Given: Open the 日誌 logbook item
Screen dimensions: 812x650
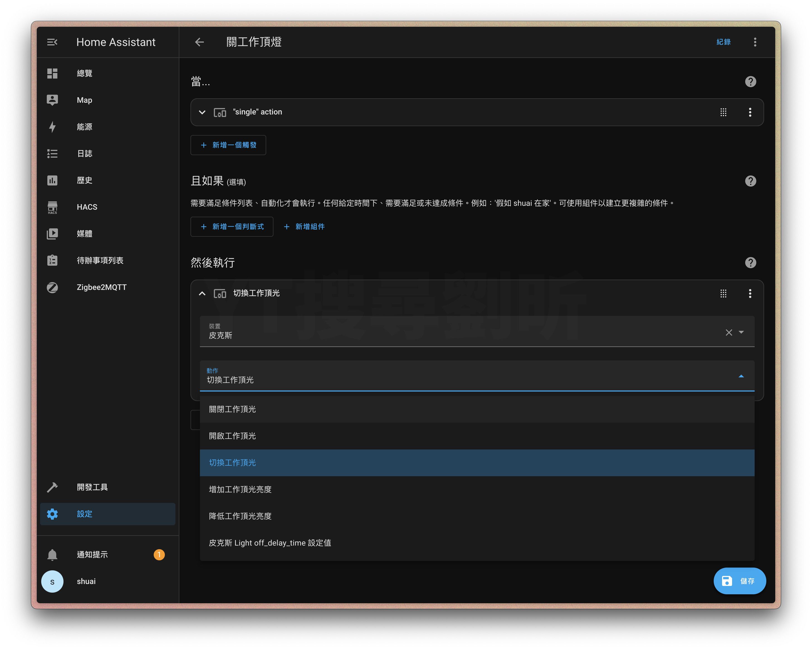Looking at the screenshot, I should tap(108, 154).
